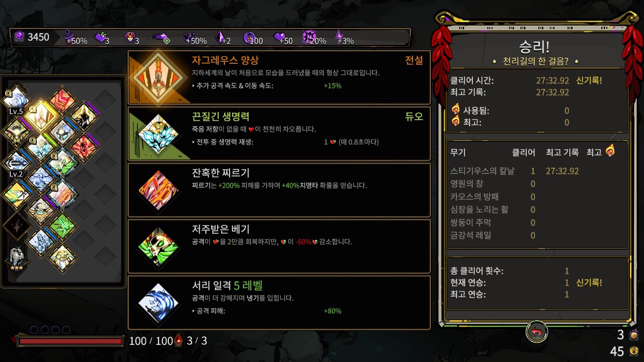
Task: Click the 금강석 레일 weapon row
Action: [537, 235]
